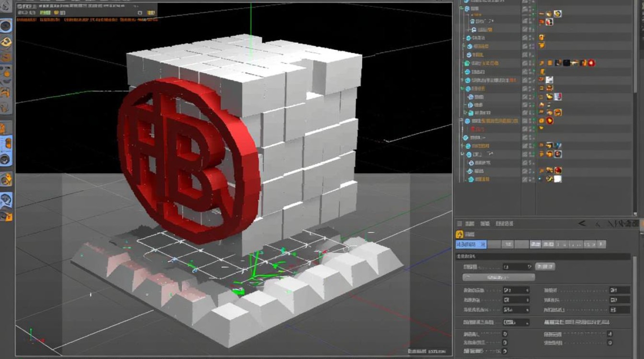
Task: Toggle the last left-column checkbox at attribute panel bottom
Action: tap(505, 351)
